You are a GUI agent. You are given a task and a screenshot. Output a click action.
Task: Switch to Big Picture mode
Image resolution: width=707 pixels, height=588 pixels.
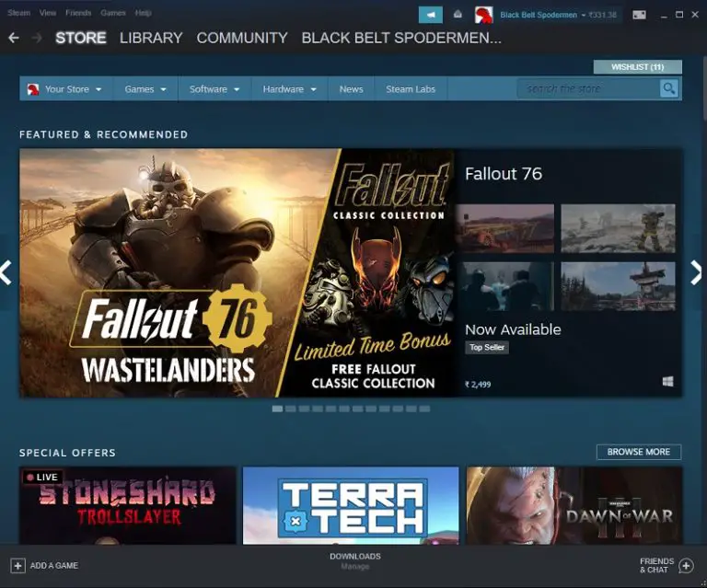pos(639,15)
